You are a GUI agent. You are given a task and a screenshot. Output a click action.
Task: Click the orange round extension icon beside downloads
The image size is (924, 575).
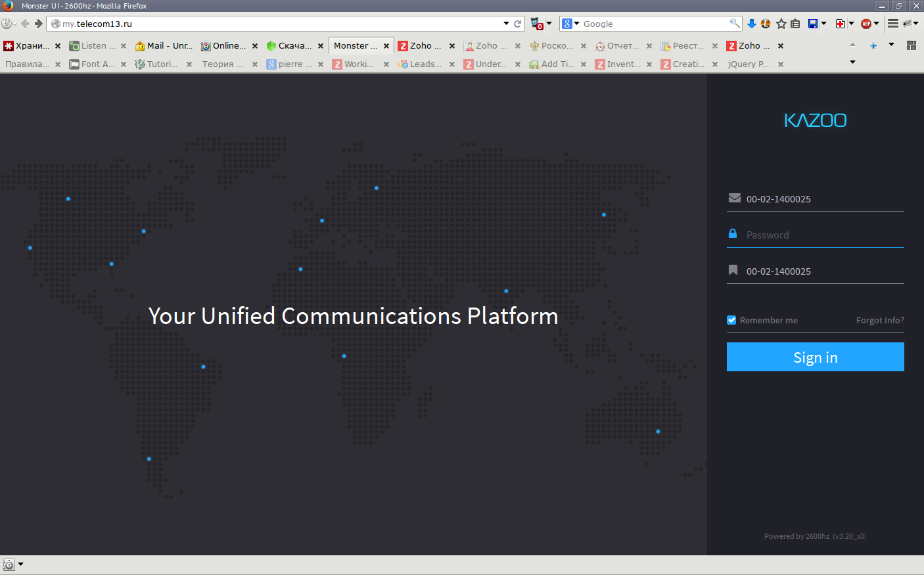(x=766, y=24)
